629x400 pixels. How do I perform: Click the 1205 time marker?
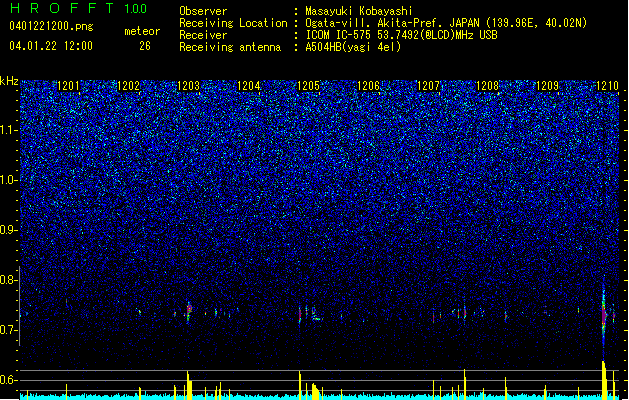pos(308,86)
